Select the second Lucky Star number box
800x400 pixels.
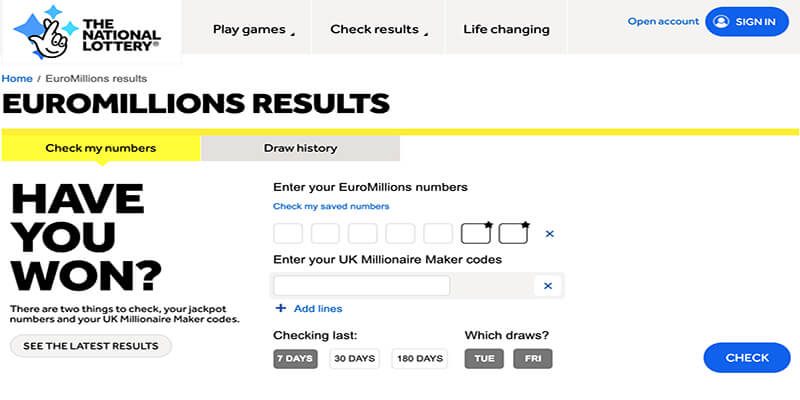click(513, 233)
